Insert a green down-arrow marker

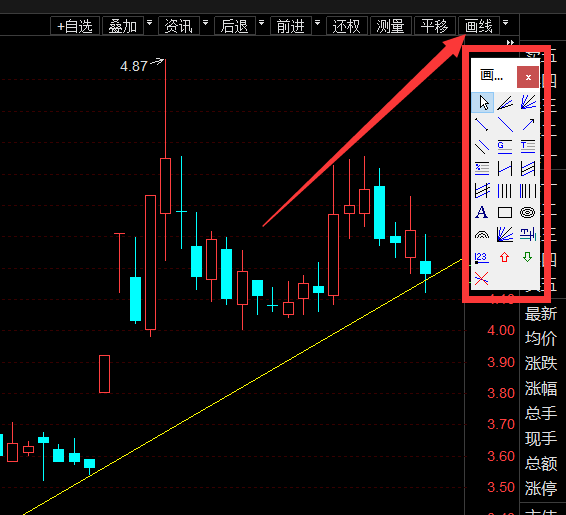(527, 257)
